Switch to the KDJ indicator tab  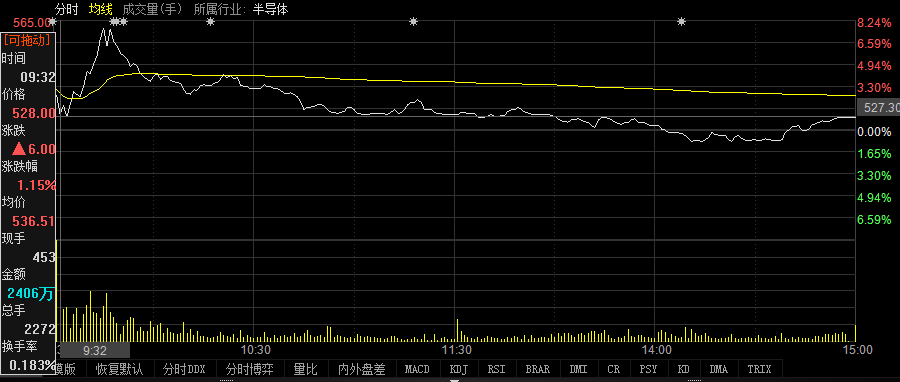[458, 369]
